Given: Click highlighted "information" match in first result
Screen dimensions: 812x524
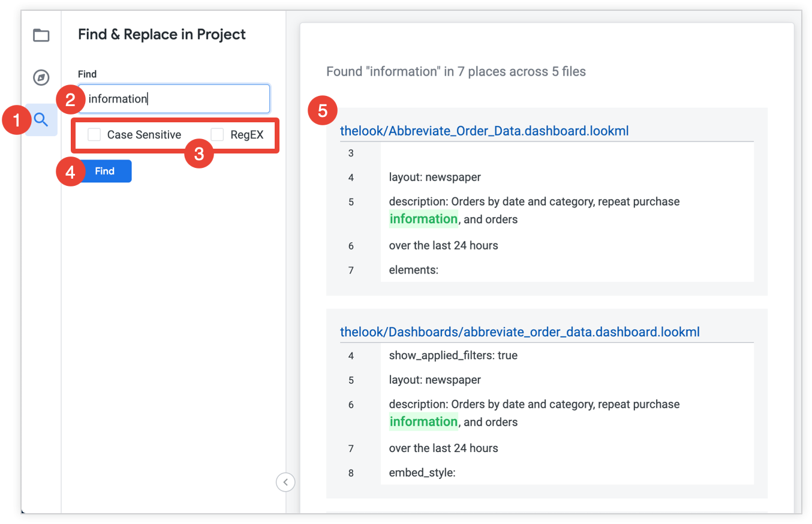Looking at the screenshot, I should [423, 219].
